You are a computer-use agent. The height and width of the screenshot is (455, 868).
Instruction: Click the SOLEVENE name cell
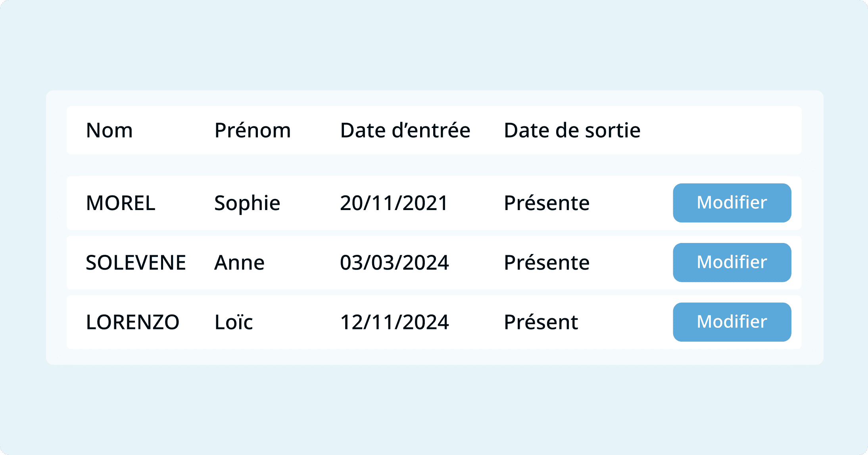(x=136, y=262)
